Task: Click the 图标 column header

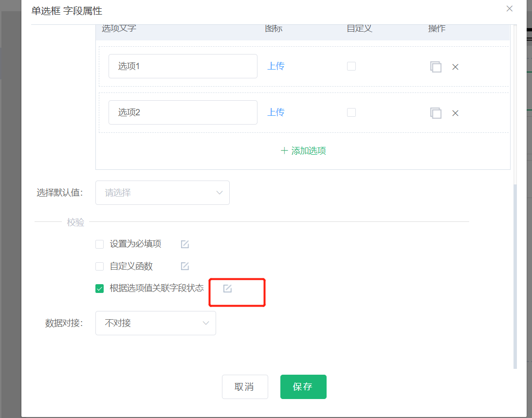Action: pyautogui.click(x=274, y=29)
